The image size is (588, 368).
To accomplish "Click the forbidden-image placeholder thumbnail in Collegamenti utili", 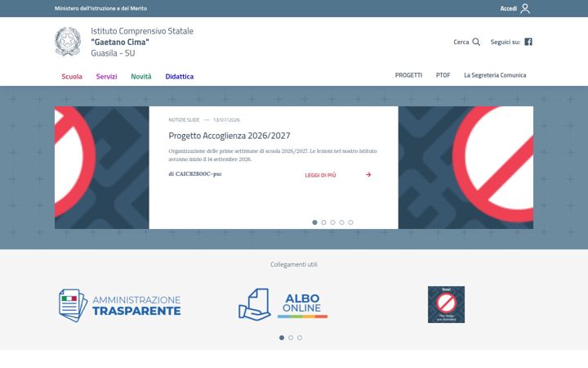I will (x=446, y=304).
